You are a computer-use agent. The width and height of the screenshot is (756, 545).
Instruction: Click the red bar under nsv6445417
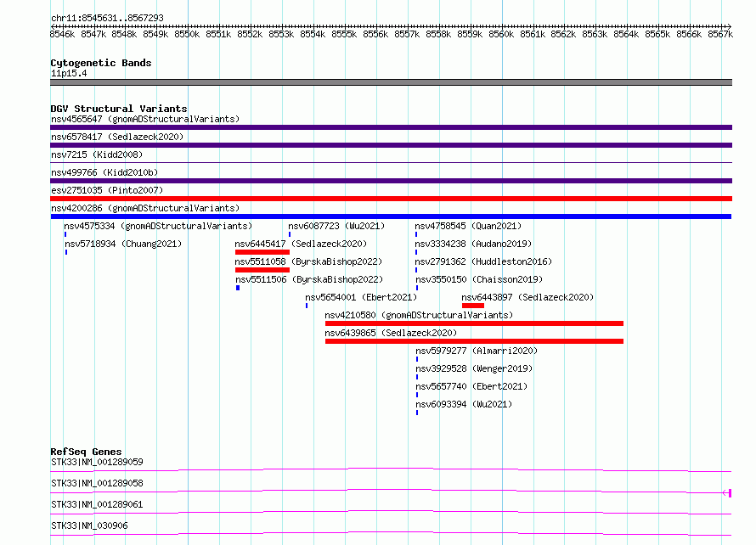pyautogui.click(x=262, y=252)
